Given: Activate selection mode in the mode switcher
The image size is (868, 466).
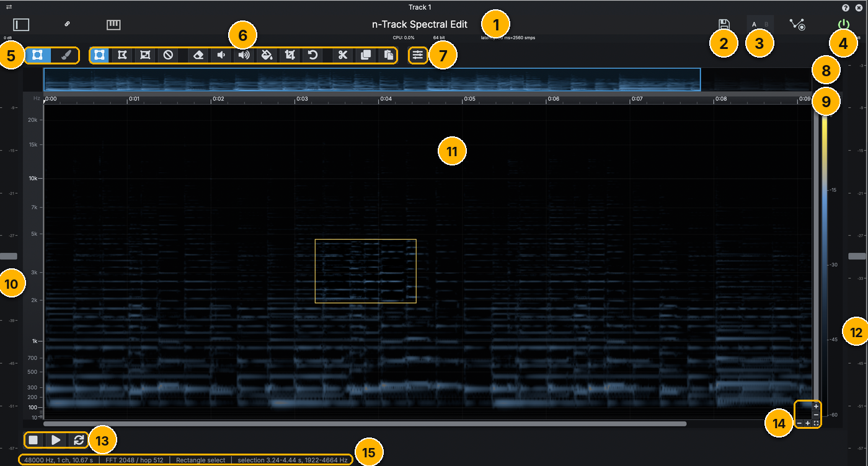Looking at the screenshot, I should [38, 55].
